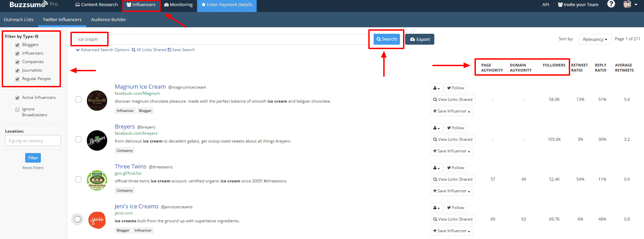This screenshot has width=644, height=239.
Task: Select the Three Twins row checkbox
Action: coord(78,179)
